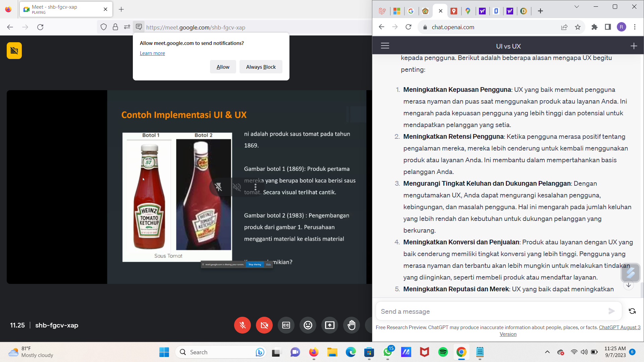Image resolution: width=644 pixels, height=362 pixels.
Task: Click the Present now button in Meet
Action: [330, 325]
